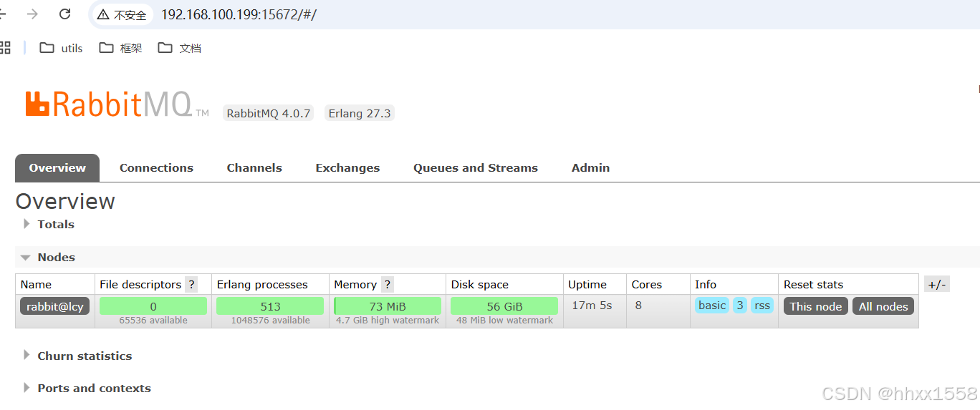Click the Memory 73 MiB bar
The width and height of the screenshot is (980, 410).
pos(388,306)
